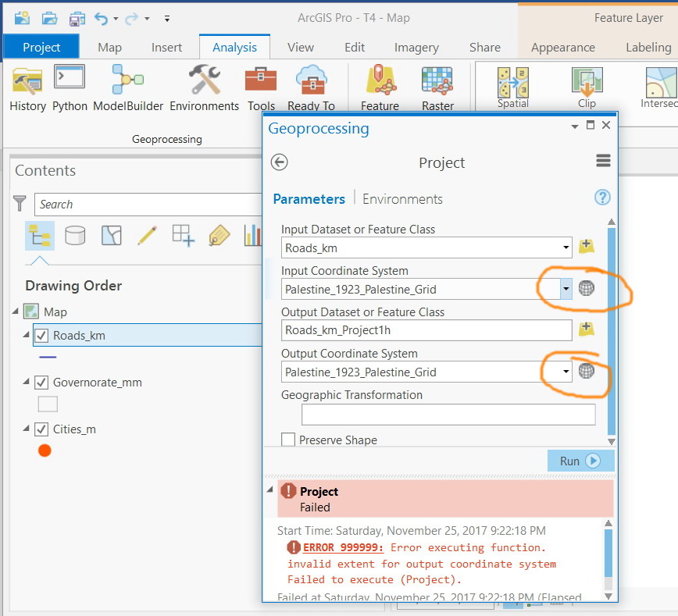Switch to the Map ribbon tab
This screenshot has height=616, width=678.
click(109, 47)
